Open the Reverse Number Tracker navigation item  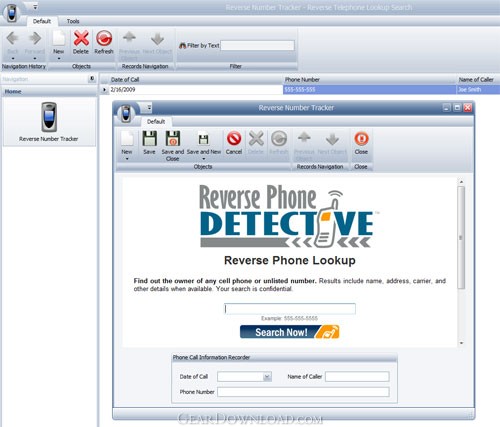(x=49, y=122)
